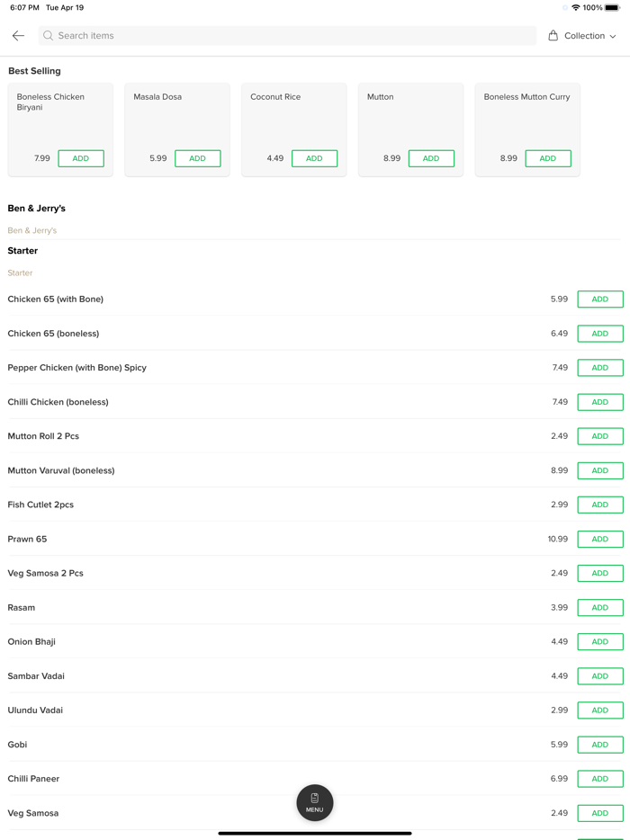630x840 pixels.
Task: Add Prawn 65 to order
Action: point(599,540)
